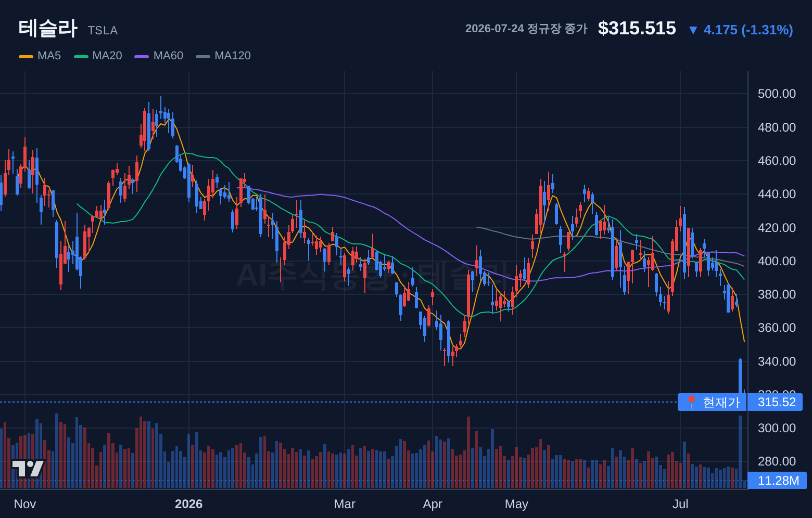Click the 현재가 current price tag
Image resolution: width=812 pixels, height=518 pixels.
tap(712, 402)
